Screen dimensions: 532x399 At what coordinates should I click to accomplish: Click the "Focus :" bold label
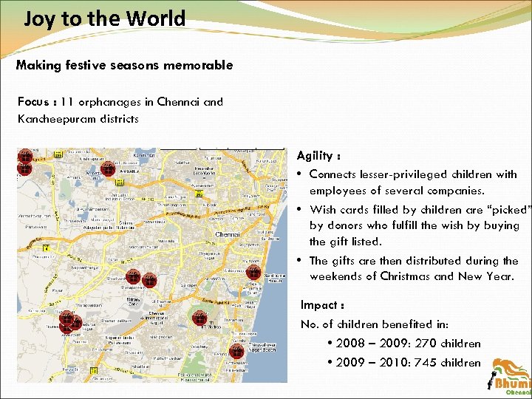tap(38, 101)
